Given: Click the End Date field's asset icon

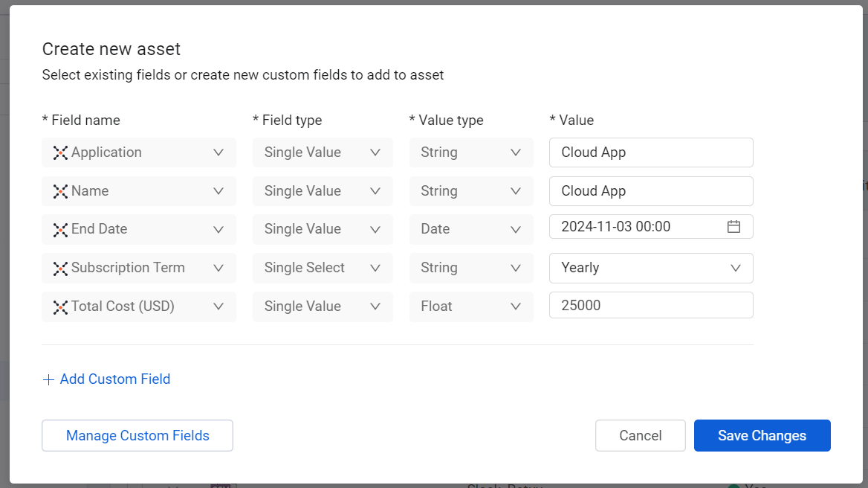Looking at the screenshot, I should pos(60,230).
